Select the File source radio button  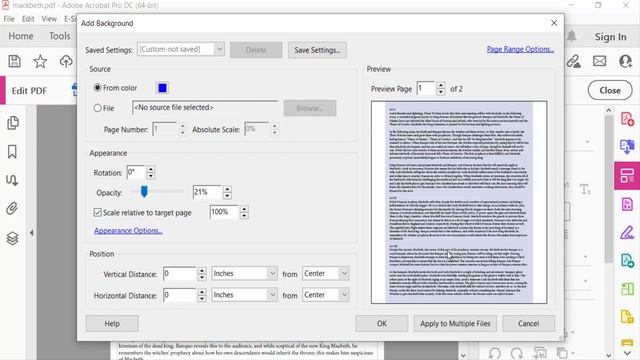coord(98,108)
